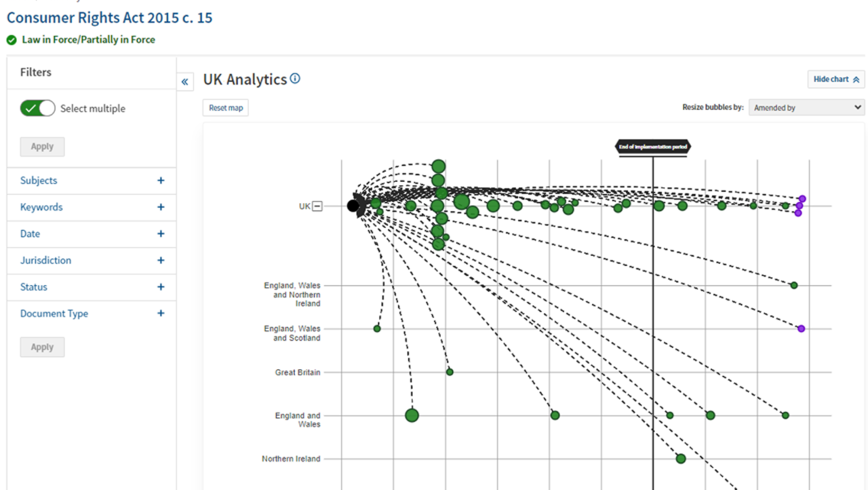
Task: Toggle the Select multiple switch
Action: 37,109
